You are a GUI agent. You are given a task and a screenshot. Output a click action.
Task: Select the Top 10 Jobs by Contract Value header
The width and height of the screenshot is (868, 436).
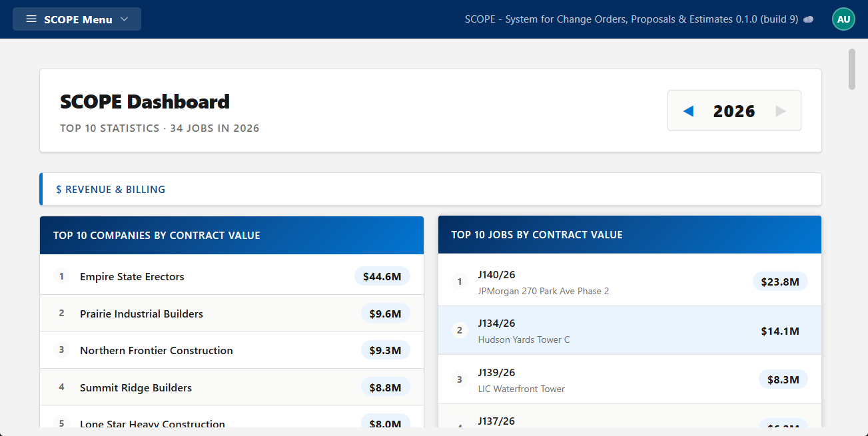pyautogui.click(x=536, y=234)
